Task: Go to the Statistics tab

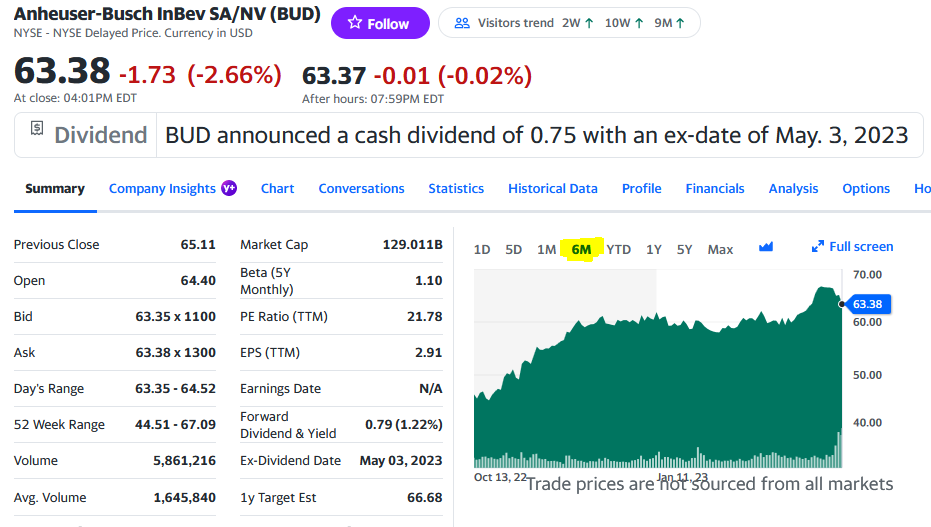Action: tap(456, 189)
